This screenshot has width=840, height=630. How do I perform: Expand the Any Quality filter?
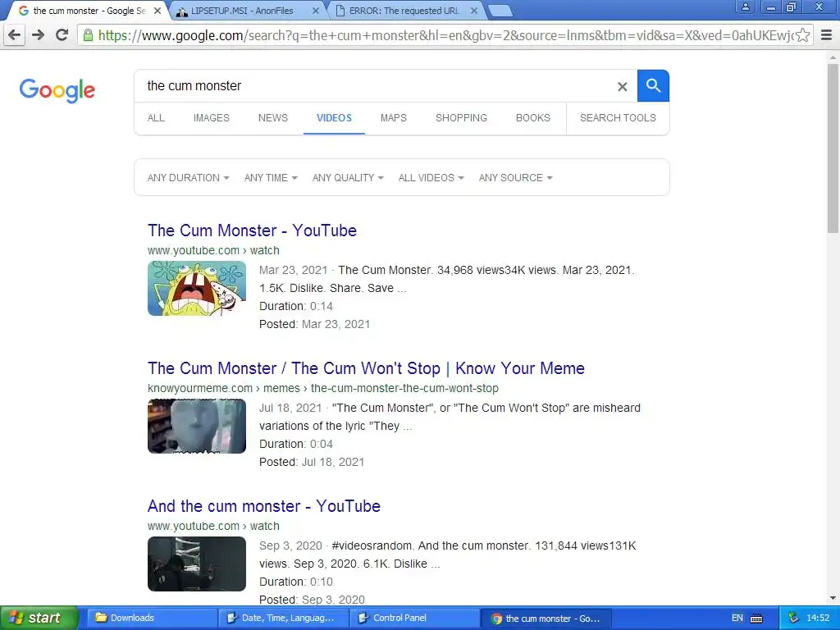point(348,178)
